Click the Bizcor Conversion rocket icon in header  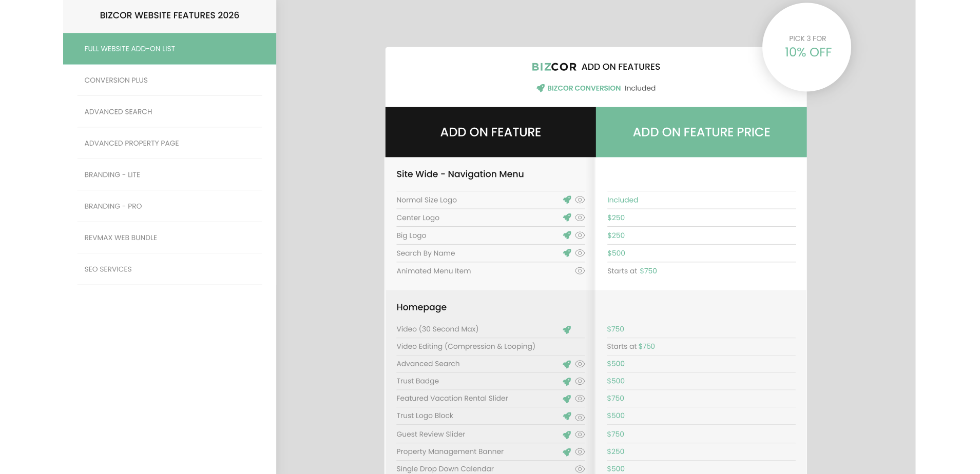[x=541, y=88]
